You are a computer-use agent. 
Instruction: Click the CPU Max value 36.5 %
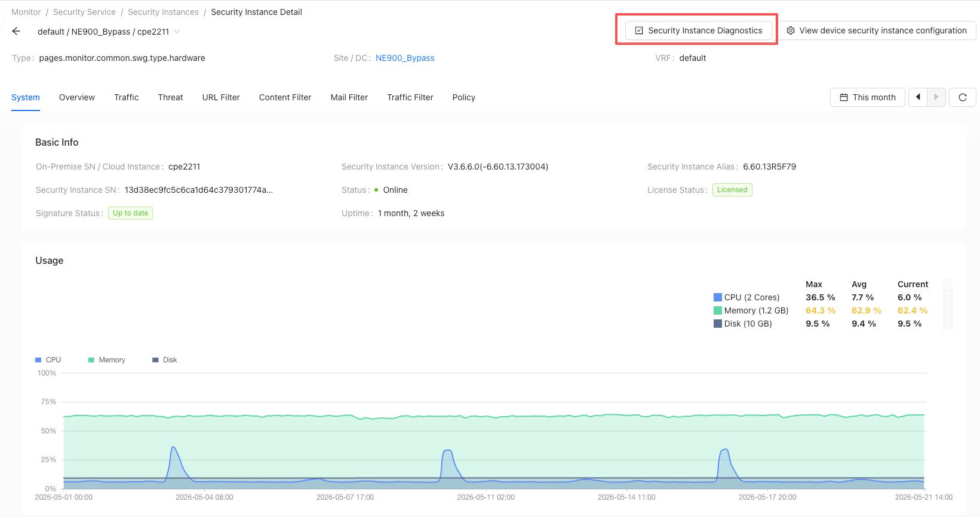821,297
